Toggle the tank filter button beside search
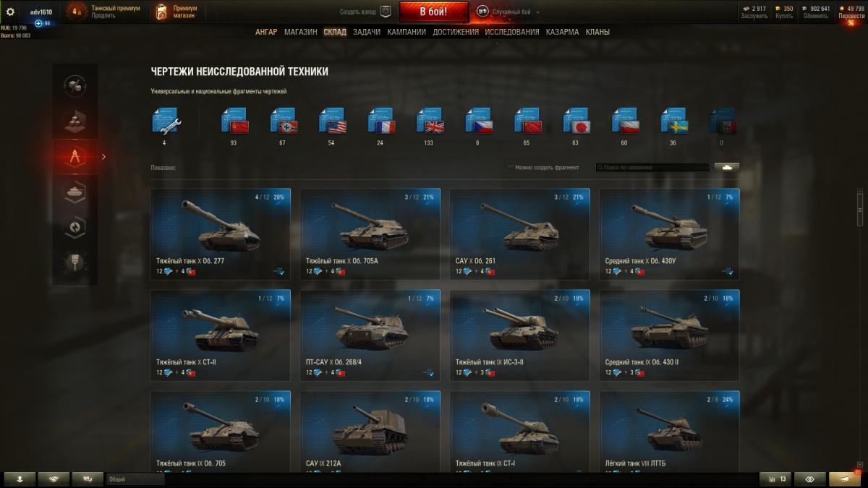The height and width of the screenshot is (488, 868). click(727, 167)
